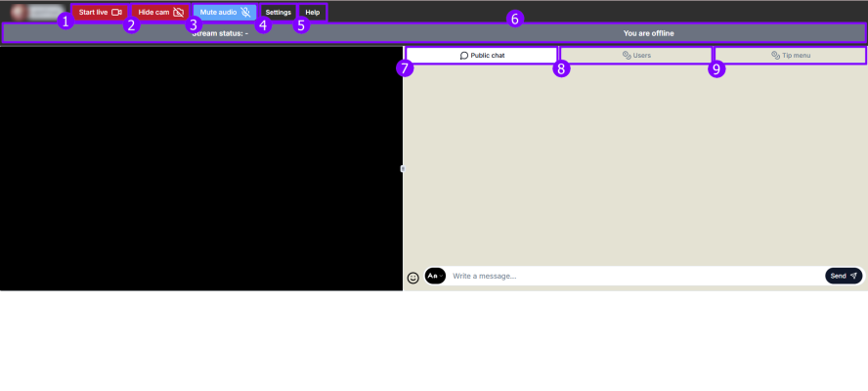Click the black video preview area

[x=200, y=168]
